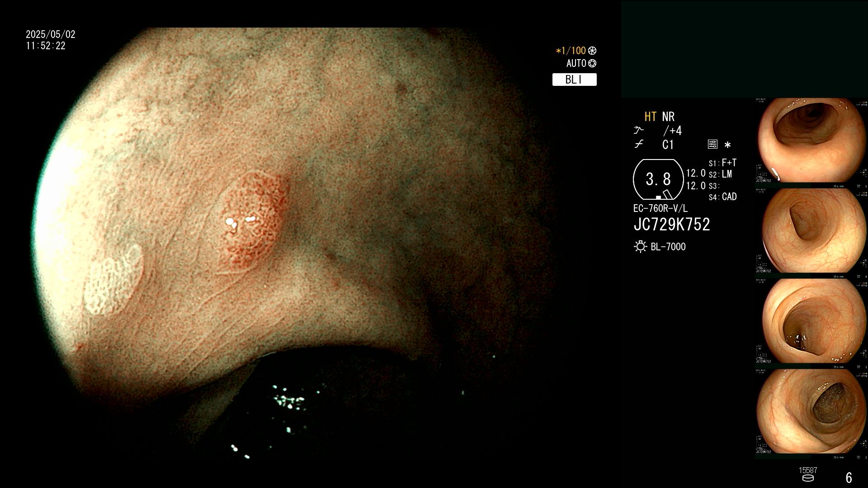Click the 3.8 scope diameter indicator

tap(658, 179)
